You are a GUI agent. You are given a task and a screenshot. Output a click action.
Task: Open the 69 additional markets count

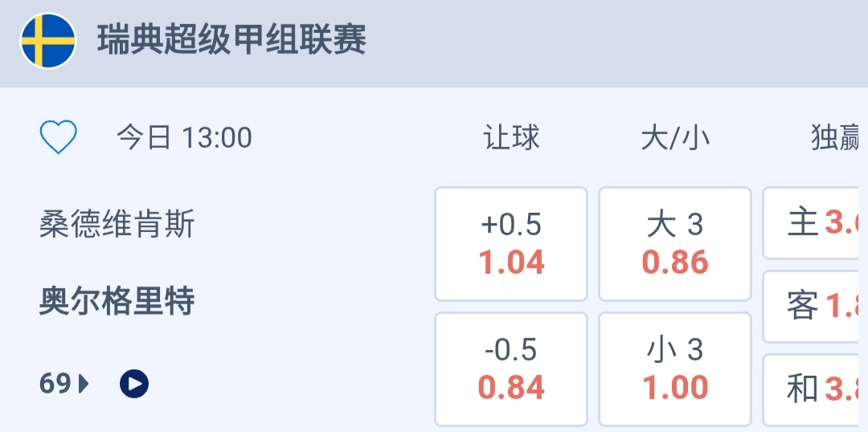click(x=55, y=385)
